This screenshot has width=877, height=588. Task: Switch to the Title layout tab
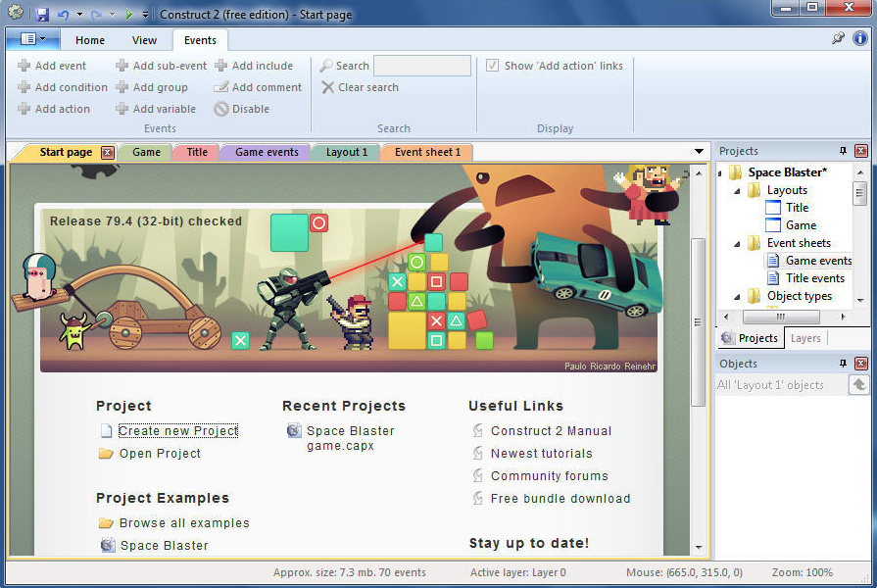[197, 152]
